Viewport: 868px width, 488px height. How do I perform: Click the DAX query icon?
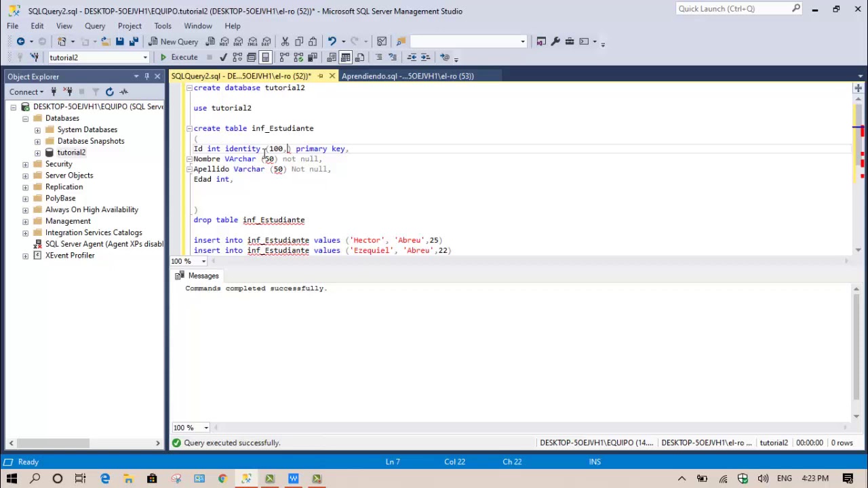point(266,41)
